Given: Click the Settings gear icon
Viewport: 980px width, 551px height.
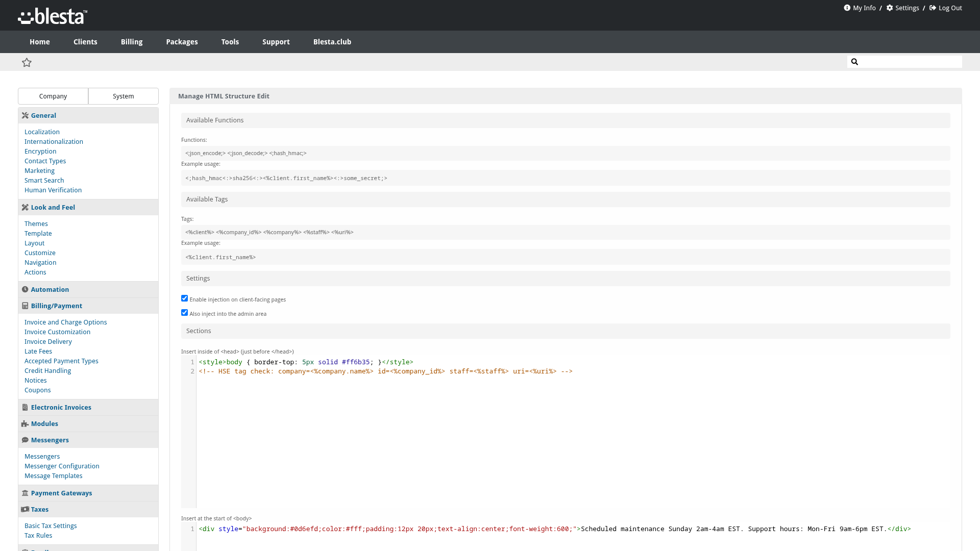Looking at the screenshot, I should coord(890,8).
